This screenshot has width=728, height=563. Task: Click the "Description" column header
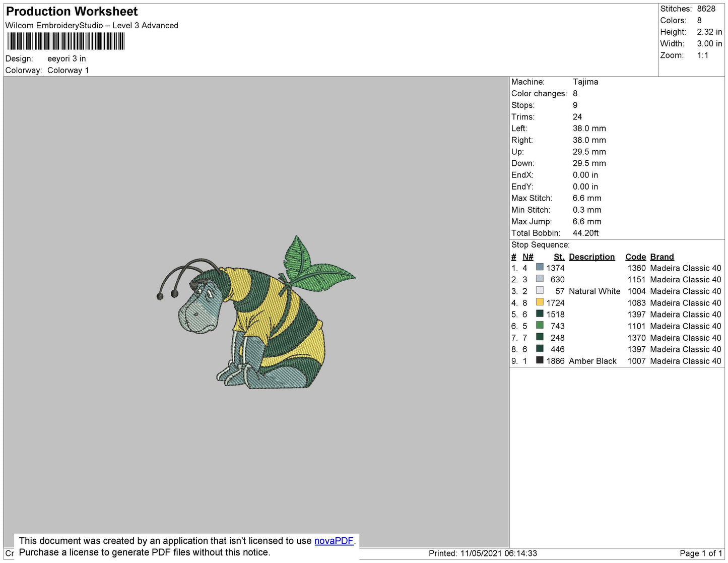(592, 257)
